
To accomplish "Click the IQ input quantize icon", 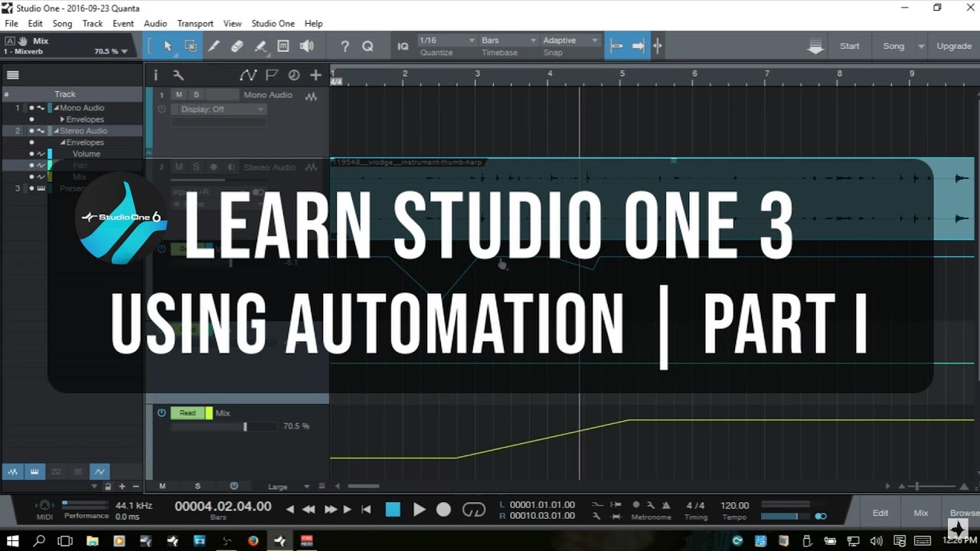I will pyautogui.click(x=403, y=46).
